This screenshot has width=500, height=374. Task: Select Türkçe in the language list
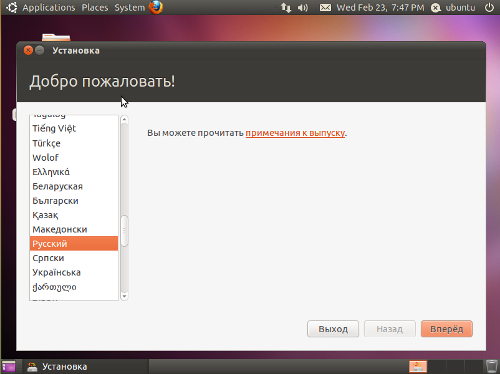pos(74,143)
